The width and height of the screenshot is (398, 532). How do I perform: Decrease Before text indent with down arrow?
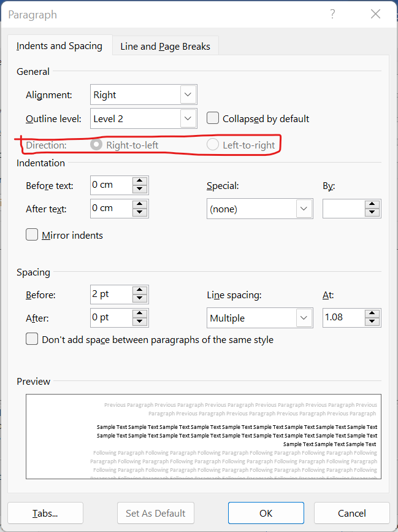point(140,190)
